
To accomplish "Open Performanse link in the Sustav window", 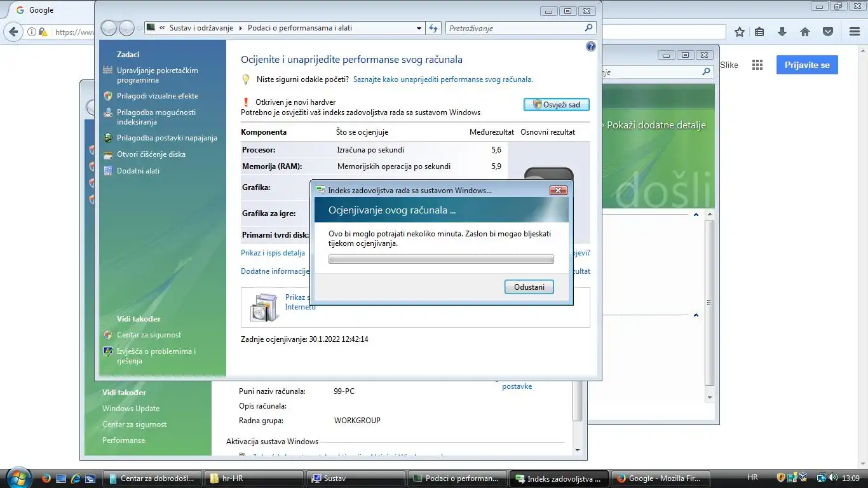I will 124,440.
